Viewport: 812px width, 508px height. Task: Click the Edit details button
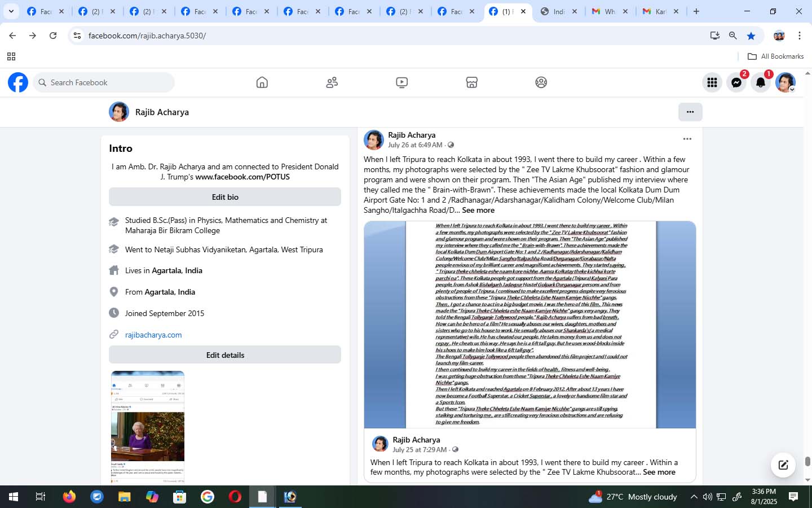point(225,355)
